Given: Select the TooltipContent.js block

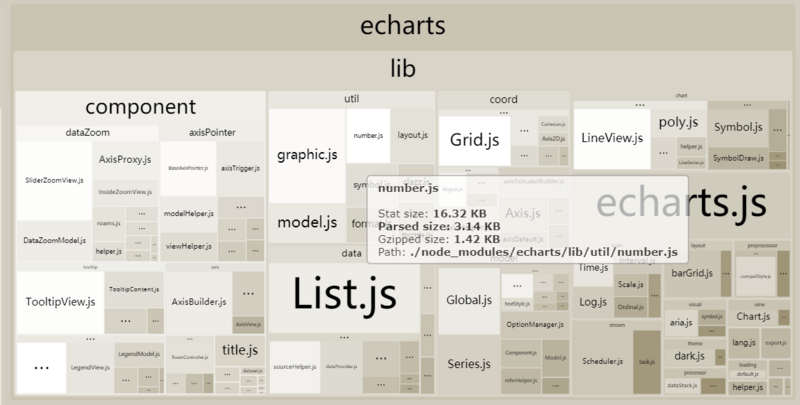Looking at the screenshot, I should point(134,289).
